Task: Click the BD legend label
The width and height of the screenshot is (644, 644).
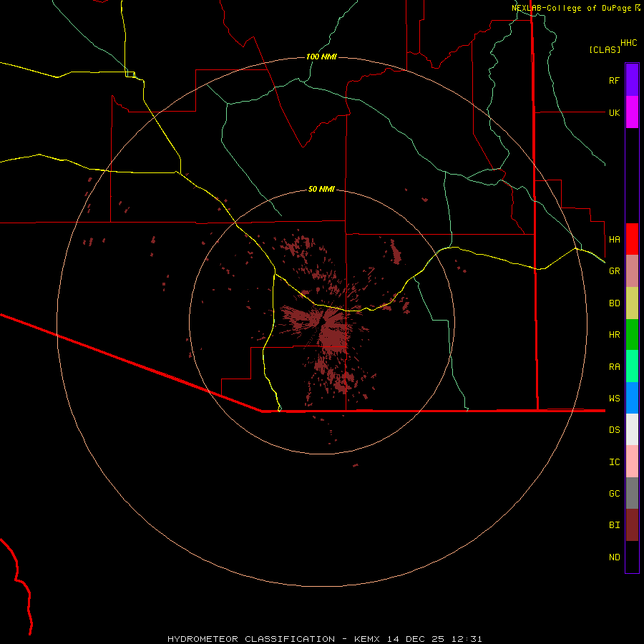Action: pos(614,303)
